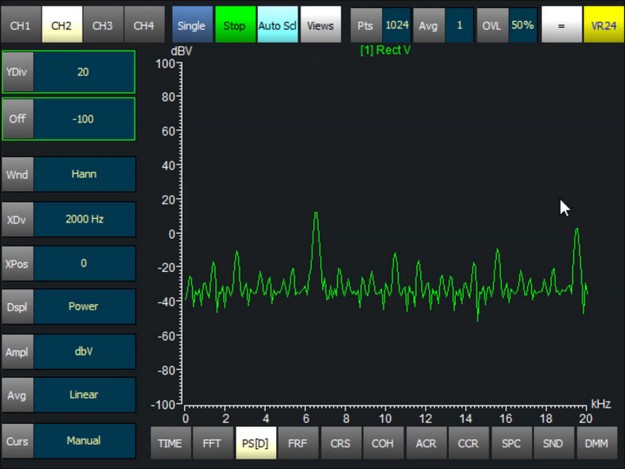Open the VR24 device button
The image size is (625, 469).
(603, 25)
